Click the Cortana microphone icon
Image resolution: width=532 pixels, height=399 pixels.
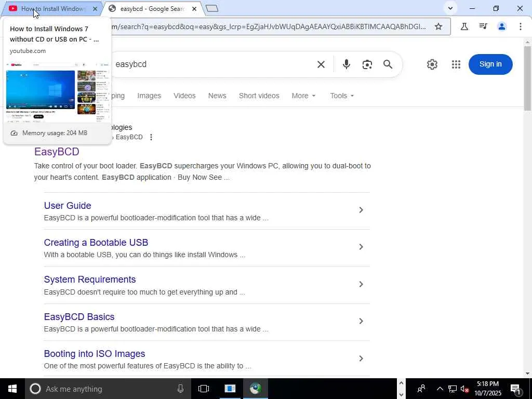[180, 389]
